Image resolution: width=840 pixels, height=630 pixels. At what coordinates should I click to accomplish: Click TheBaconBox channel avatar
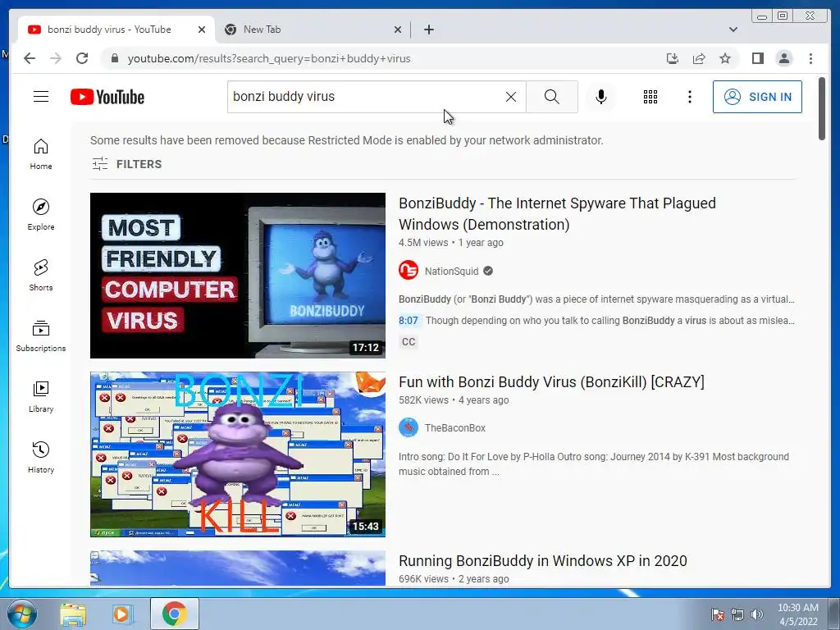[x=409, y=427]
